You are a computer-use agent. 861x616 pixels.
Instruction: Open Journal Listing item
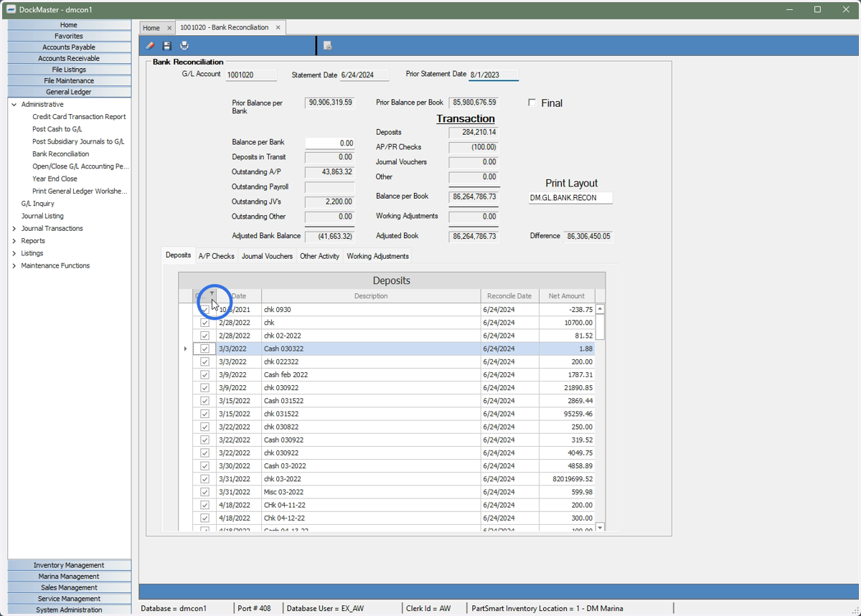tap(42, 216)
